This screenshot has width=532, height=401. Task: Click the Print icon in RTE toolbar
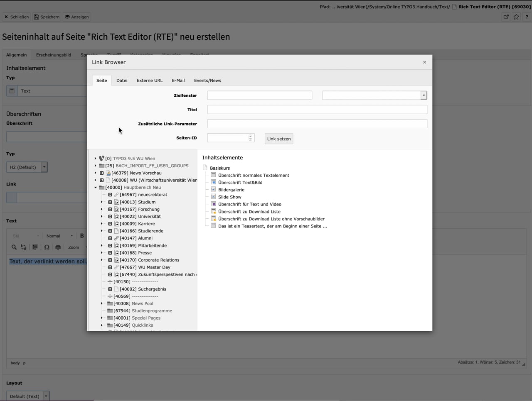pos(58,247)
